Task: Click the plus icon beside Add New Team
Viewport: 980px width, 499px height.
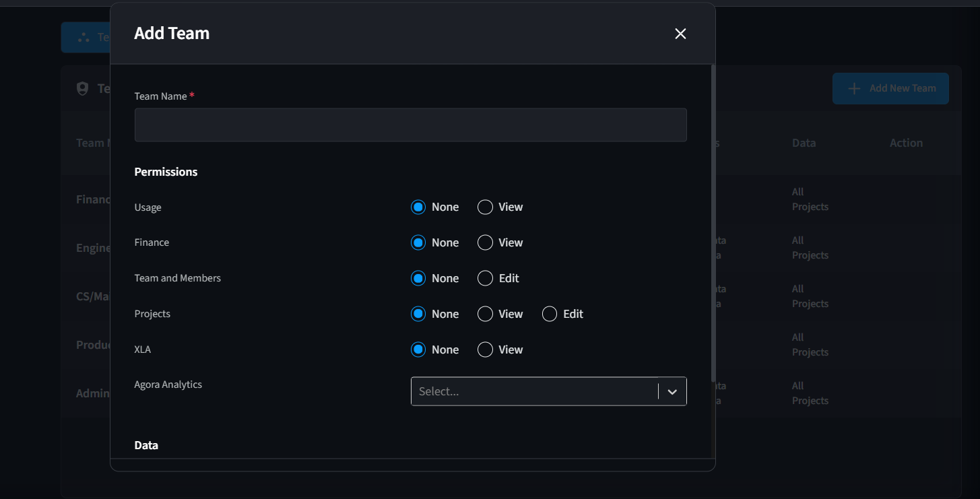Action: [x=854, y=89]
